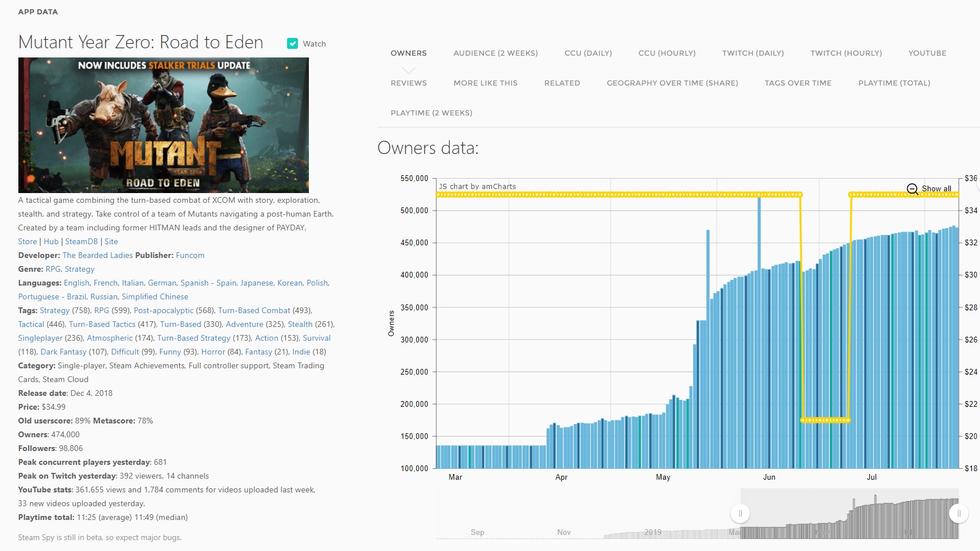Open the Strategy genre link
The height and width of the screenshot is (551, 980).
[x=80, y=269]
